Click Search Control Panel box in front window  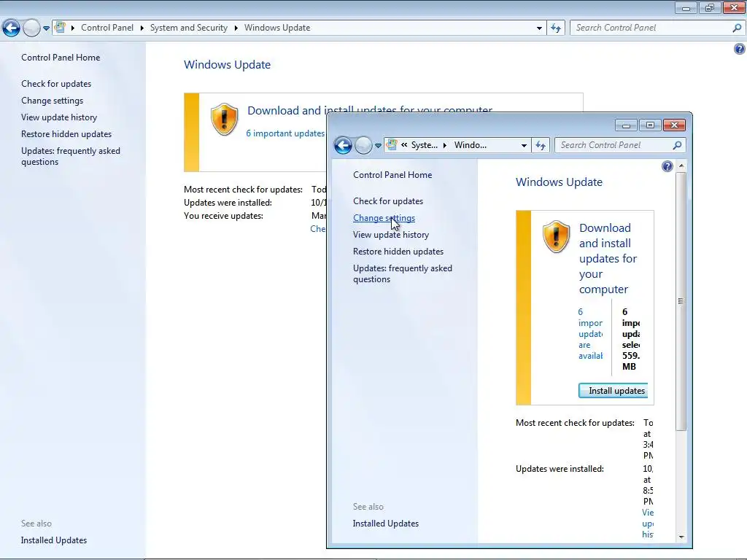[x=620, y=145]
